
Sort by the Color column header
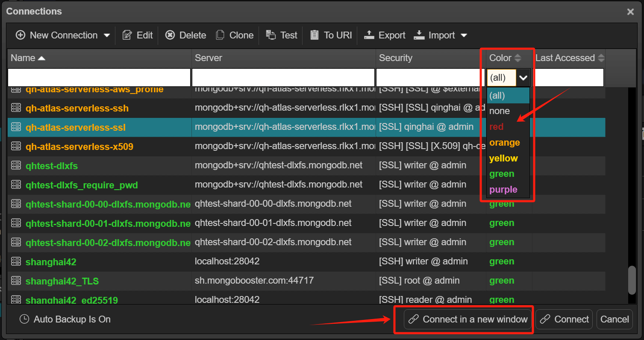tap(509, 58)
